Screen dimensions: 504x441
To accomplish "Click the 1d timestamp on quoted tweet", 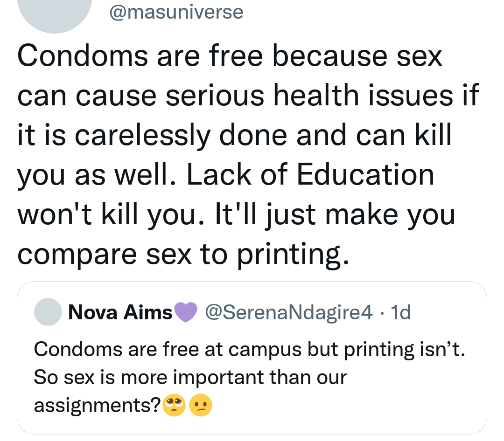I will click(400, 312).
